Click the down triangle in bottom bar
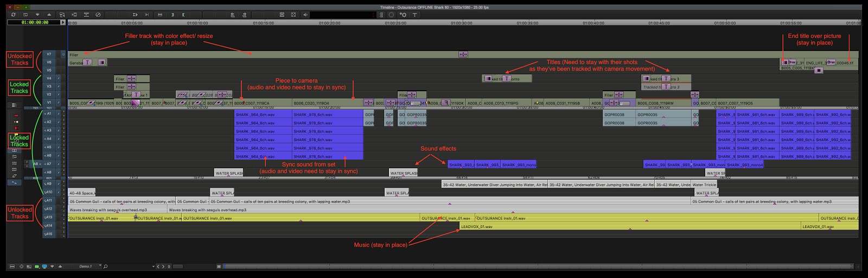Image resolution: width=868 pixels, height=278 pixels. 52,267
